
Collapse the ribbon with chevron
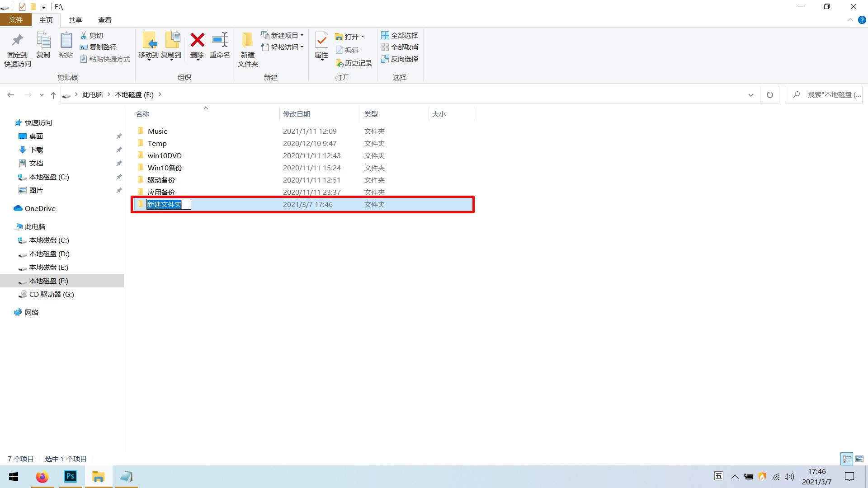pyautogui.click(x=850, y=20)
